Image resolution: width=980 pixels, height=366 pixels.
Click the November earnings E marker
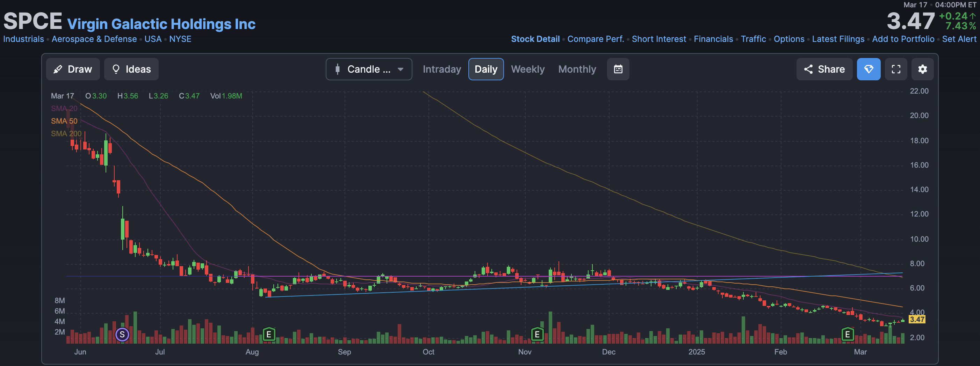click(537, 335)
